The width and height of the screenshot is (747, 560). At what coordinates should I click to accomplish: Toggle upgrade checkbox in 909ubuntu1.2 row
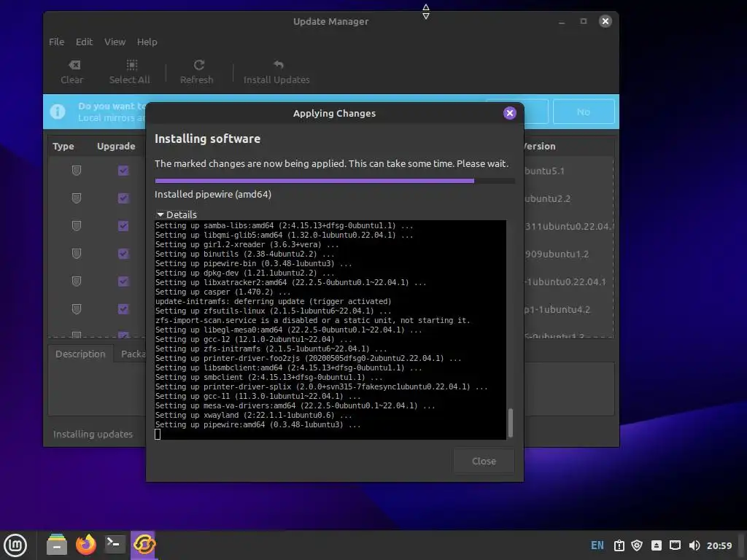pos(123,254)
